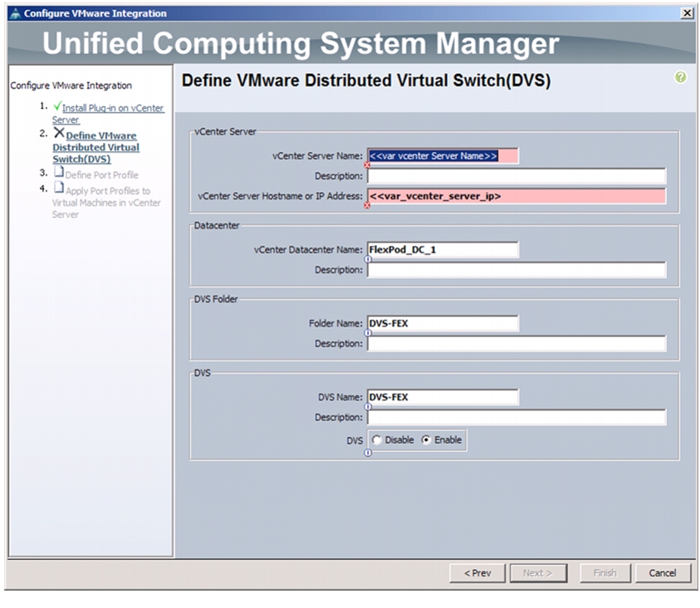Screen dimensions: 700x608
Task: Click the DVS Name input field
Action: [x=443, y=397]
